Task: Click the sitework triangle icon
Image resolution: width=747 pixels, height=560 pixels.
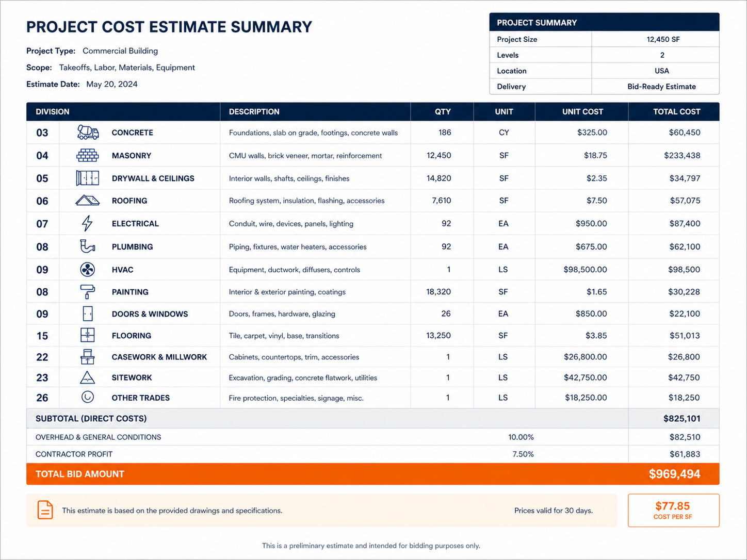Action: click(x=88, y=377)
